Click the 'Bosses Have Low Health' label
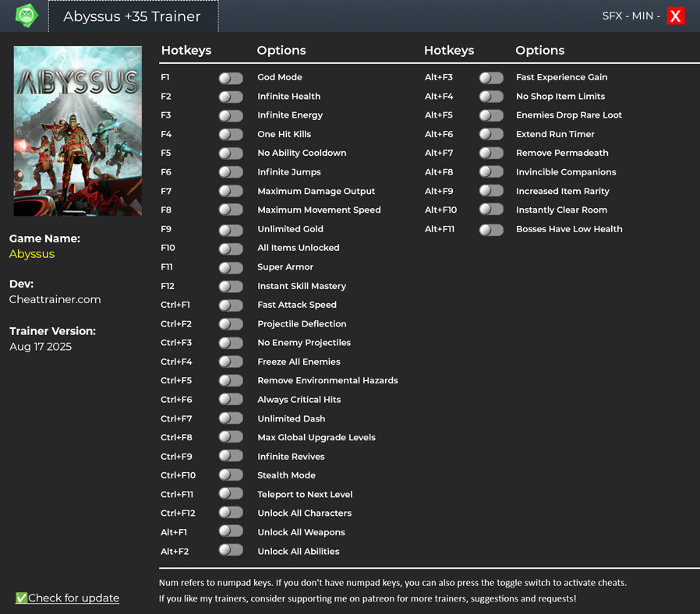The image size is (700, 614). click(569, 229)
